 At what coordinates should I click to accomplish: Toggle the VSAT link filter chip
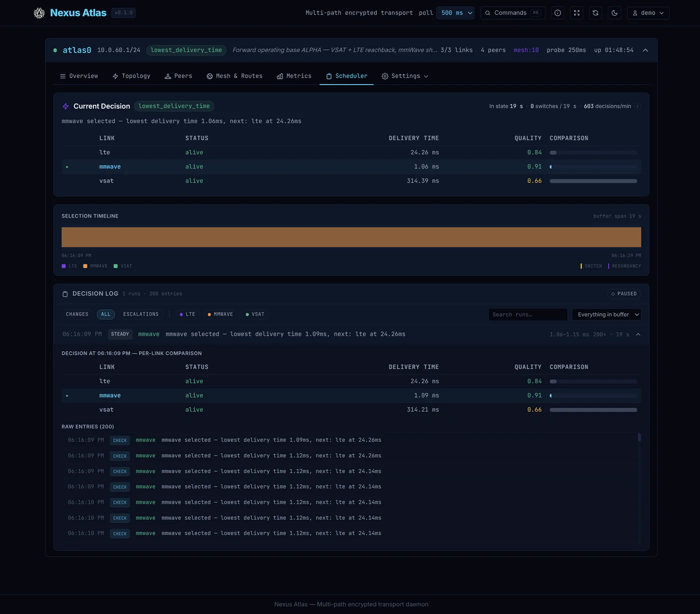click(255, 314)
